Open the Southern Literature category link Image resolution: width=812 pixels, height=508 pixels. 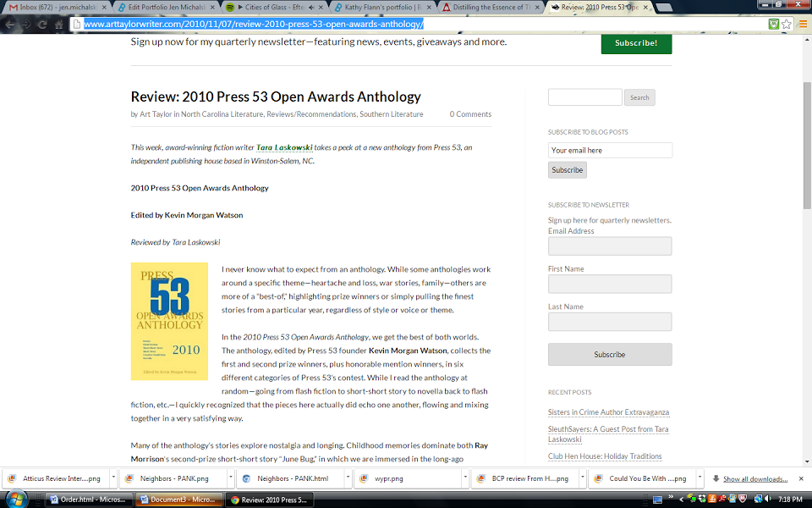pyautogui.click(x=391, y=114)
